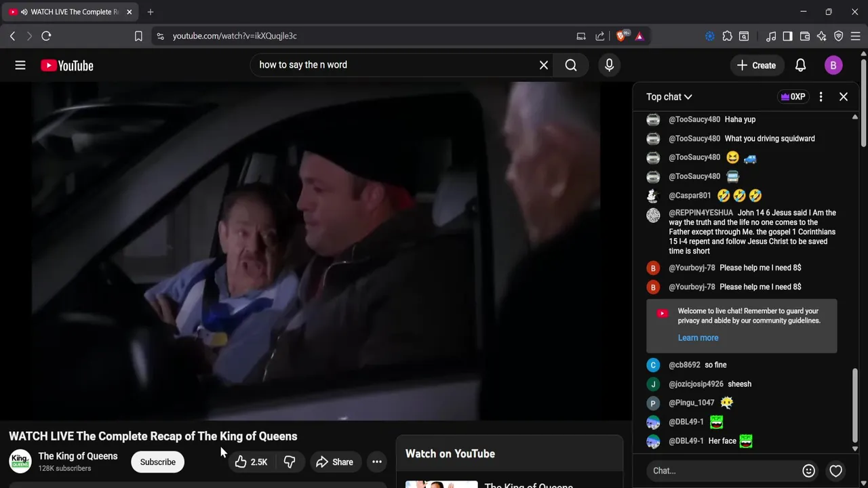Click 'What you driving squidward' chat message

click(x=770, y=138)
